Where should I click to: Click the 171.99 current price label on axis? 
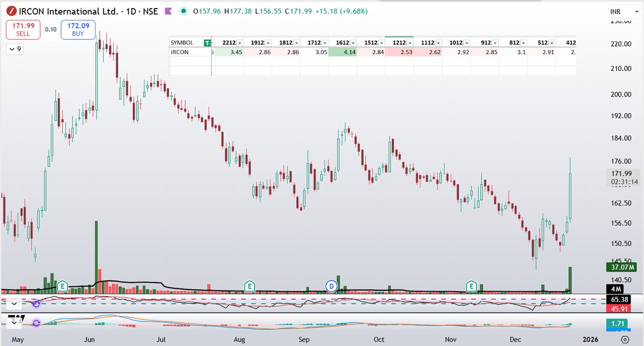621,174
